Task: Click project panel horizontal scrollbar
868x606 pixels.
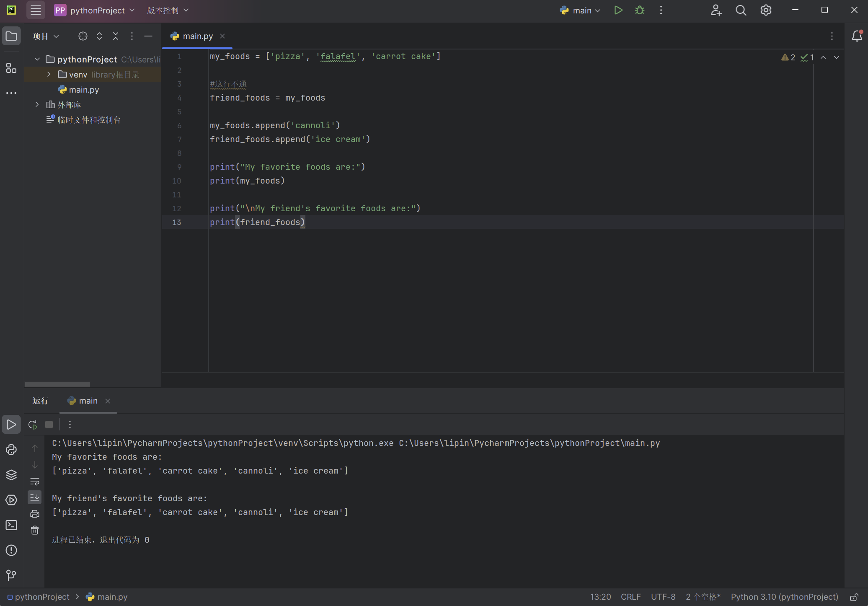Action: [x=57, y=384]
